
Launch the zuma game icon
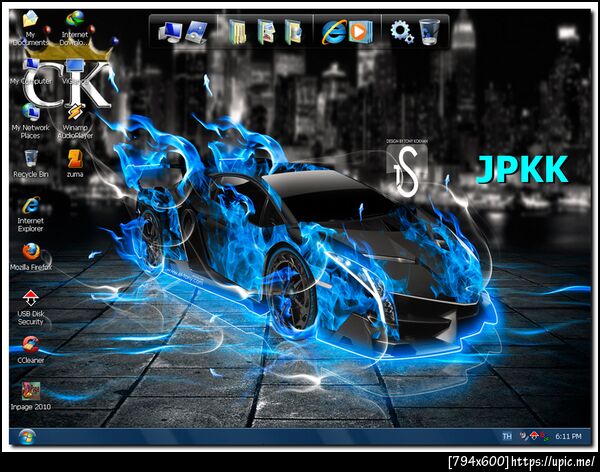(x=75, y=164)
